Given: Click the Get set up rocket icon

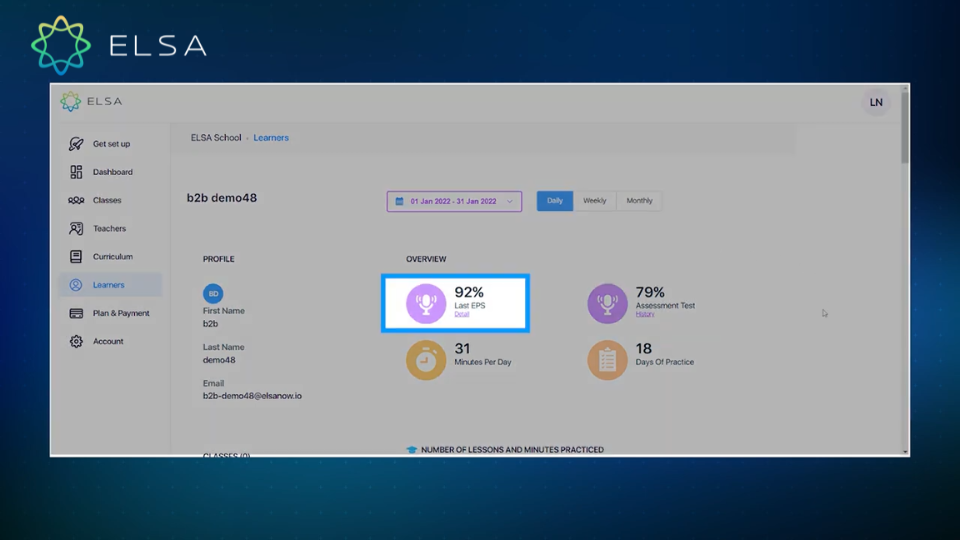Looking at the screenshot, I should point(76,144).
